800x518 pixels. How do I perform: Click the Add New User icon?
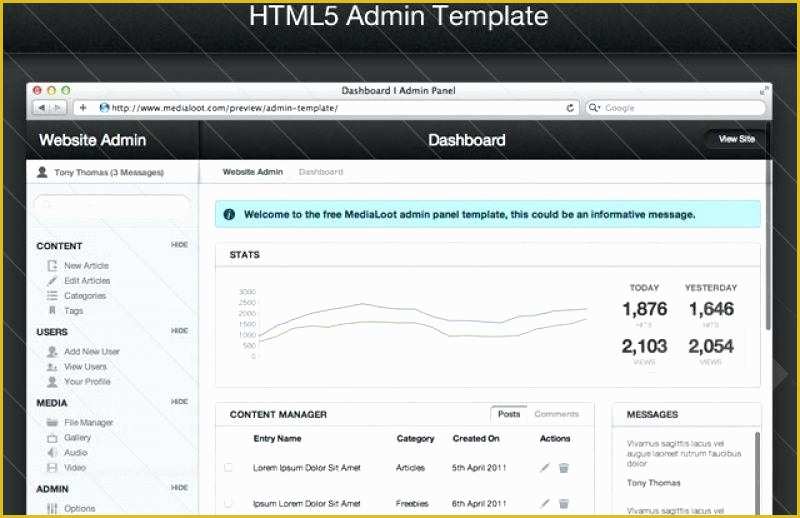pos(52,352)
